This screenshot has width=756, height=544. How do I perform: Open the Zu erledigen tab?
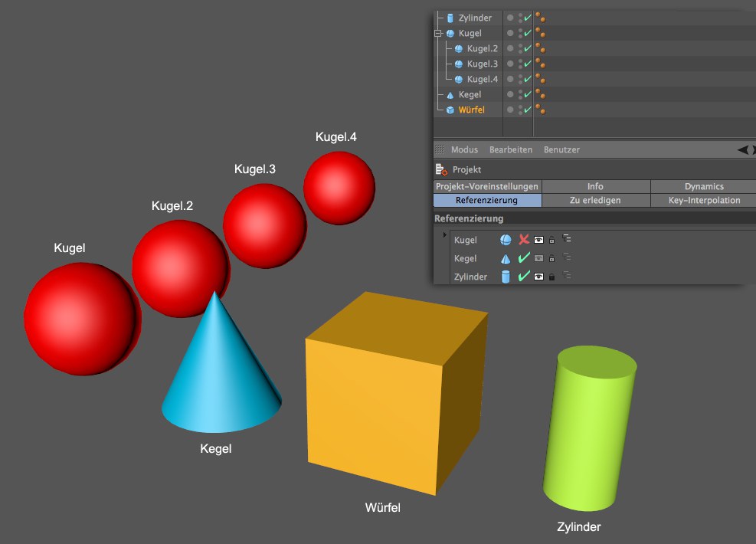[x=595, y=200]
